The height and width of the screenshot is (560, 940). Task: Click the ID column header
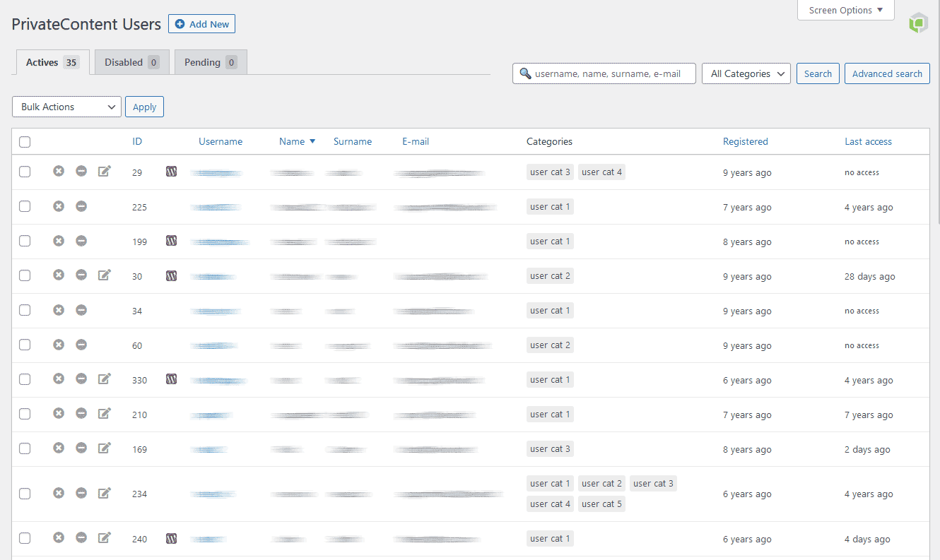click(137, 141)
